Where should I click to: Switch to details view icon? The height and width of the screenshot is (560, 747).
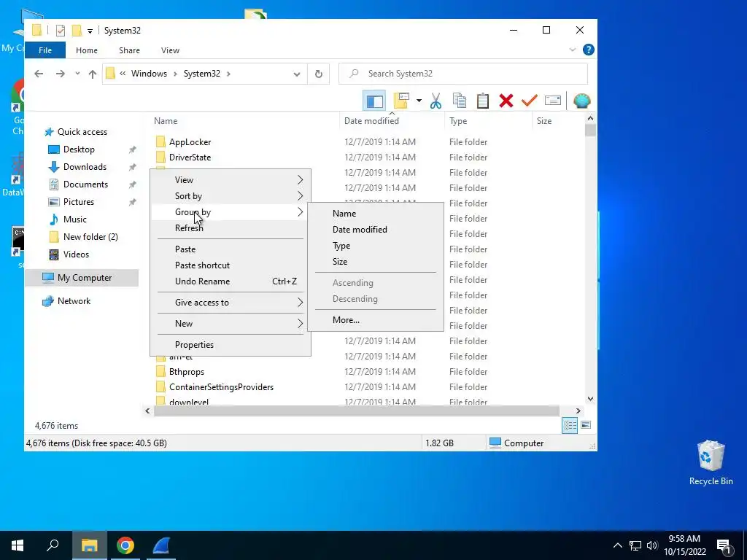pos(570,426)
